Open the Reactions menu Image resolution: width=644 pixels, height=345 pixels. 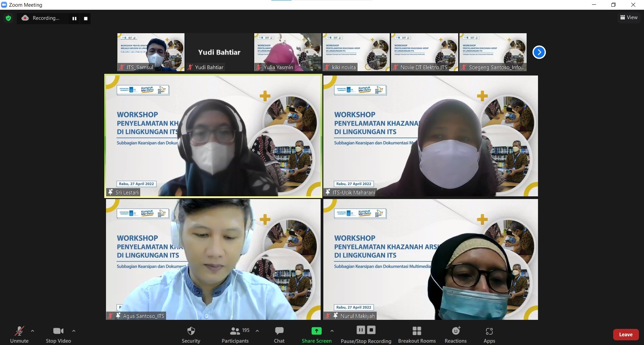(455, 335)
